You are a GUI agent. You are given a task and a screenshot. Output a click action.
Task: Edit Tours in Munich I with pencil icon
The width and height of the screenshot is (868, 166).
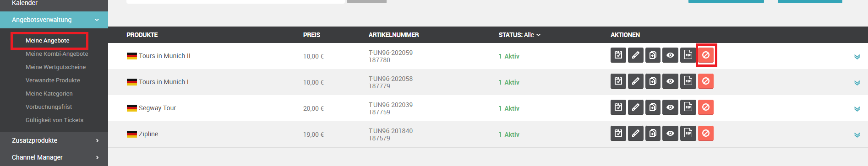point(636,81)
